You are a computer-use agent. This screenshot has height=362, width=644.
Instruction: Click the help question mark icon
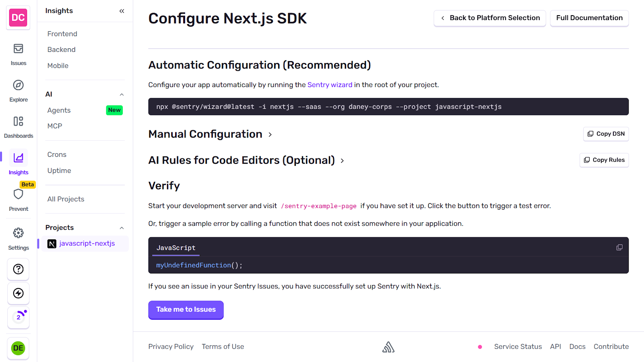pos(18,269)
